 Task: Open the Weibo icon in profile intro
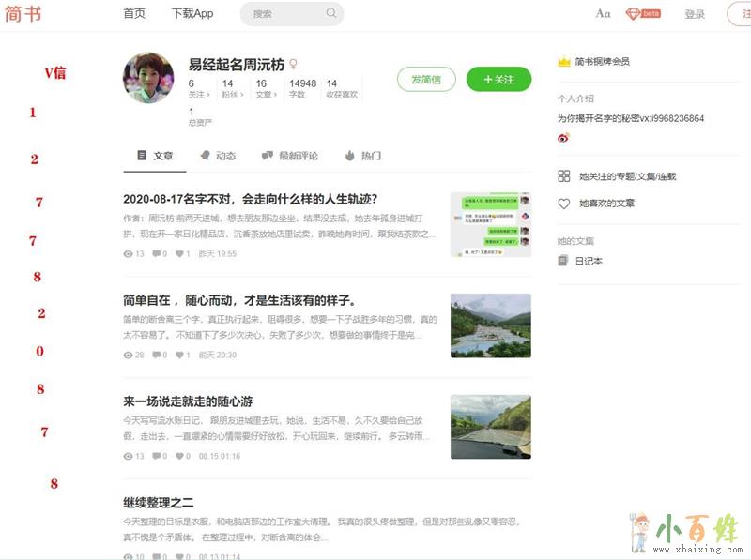click(x=563, y=137)
